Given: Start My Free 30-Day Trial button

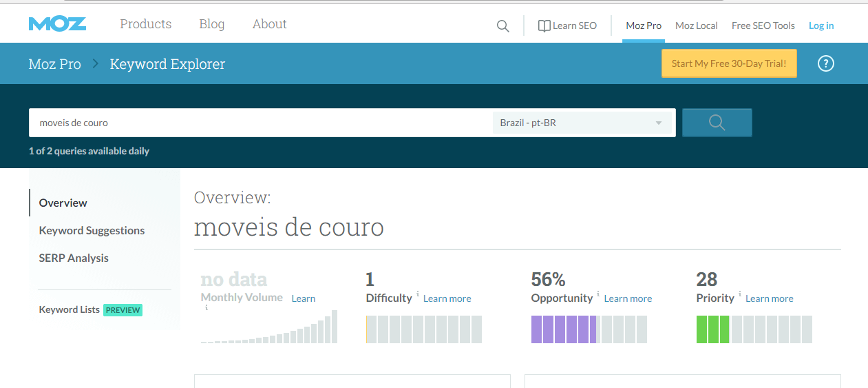Looking at the screenshot, I should pyautogui.click(x=729, y=63).
